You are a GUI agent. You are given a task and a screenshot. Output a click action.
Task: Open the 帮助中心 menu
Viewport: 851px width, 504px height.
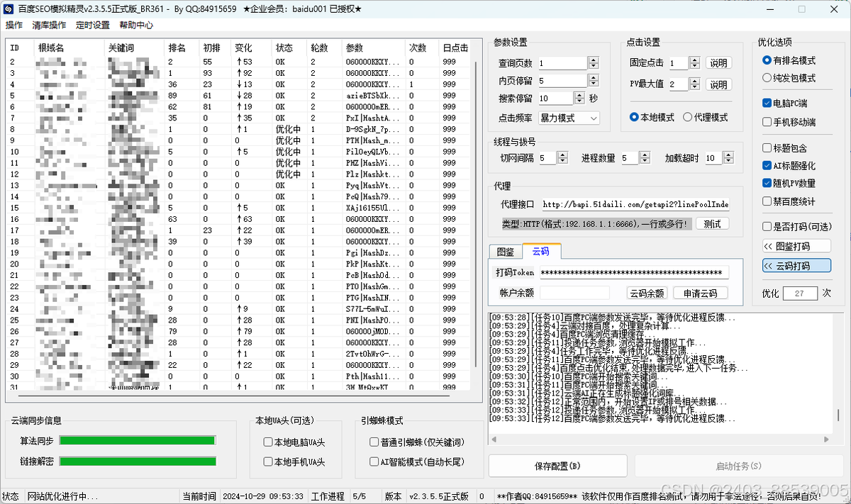coord(135,25)
